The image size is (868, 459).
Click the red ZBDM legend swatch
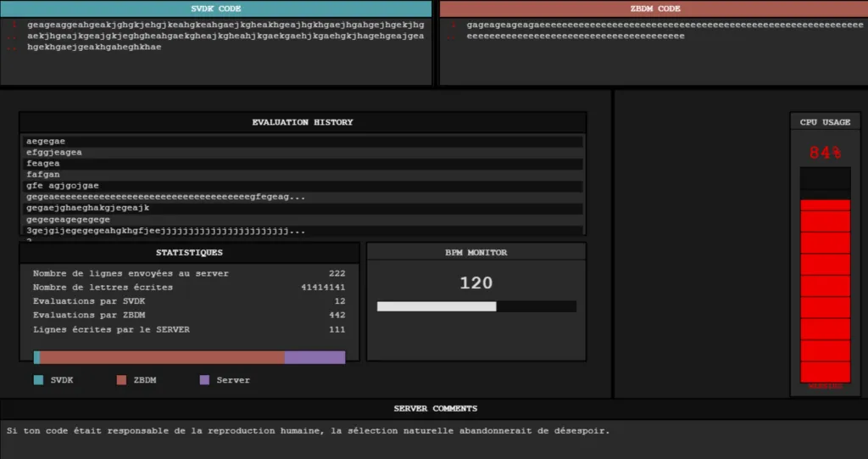pos(120,380)
